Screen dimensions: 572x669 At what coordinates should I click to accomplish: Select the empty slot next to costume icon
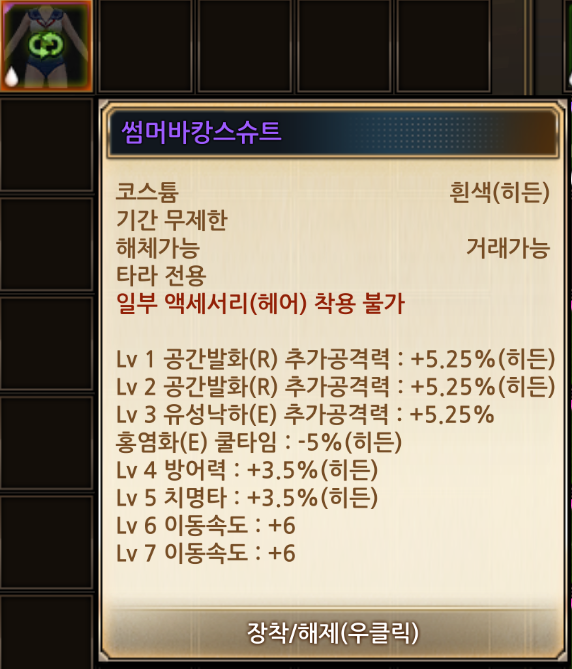pos(145,45)
